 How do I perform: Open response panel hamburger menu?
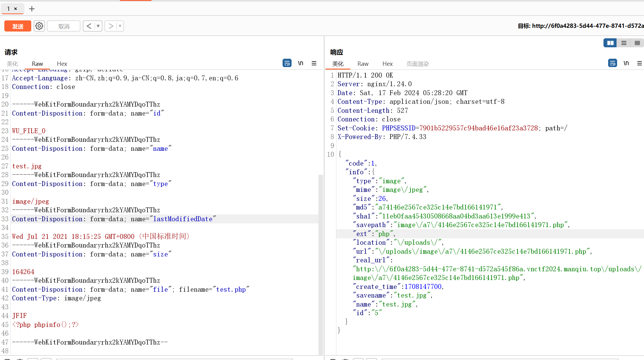point(640,63)
